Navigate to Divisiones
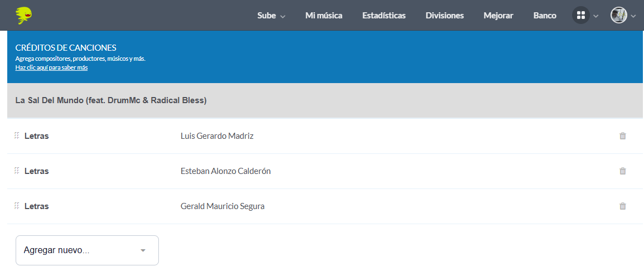 (445, 16)
